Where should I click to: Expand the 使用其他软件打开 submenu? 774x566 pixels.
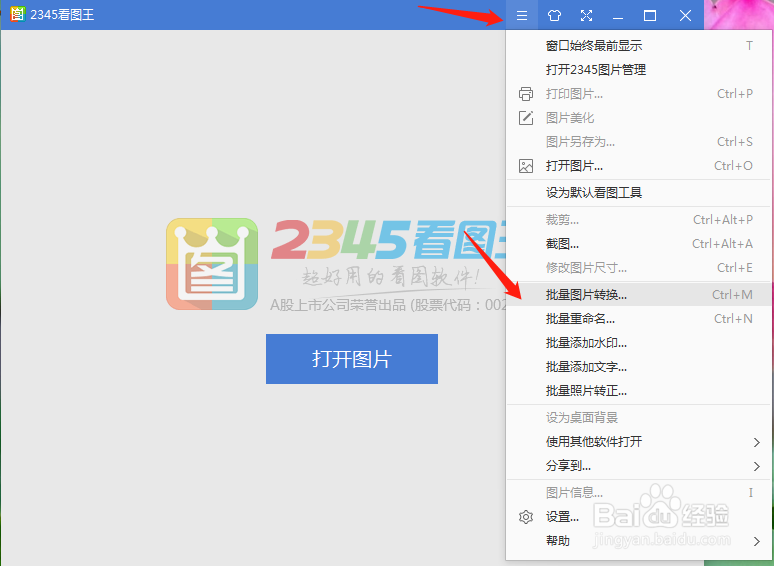639,442
